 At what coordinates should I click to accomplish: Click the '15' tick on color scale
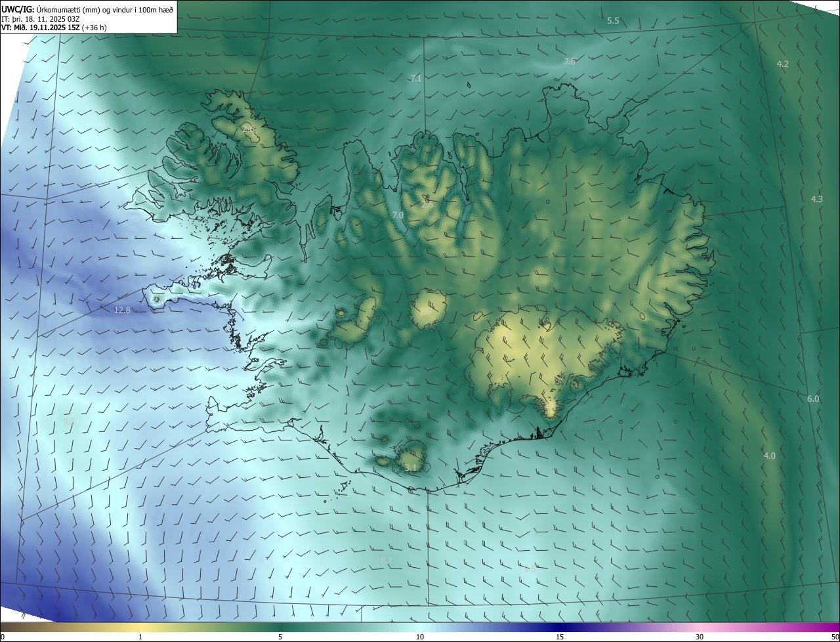pos(560,637)
